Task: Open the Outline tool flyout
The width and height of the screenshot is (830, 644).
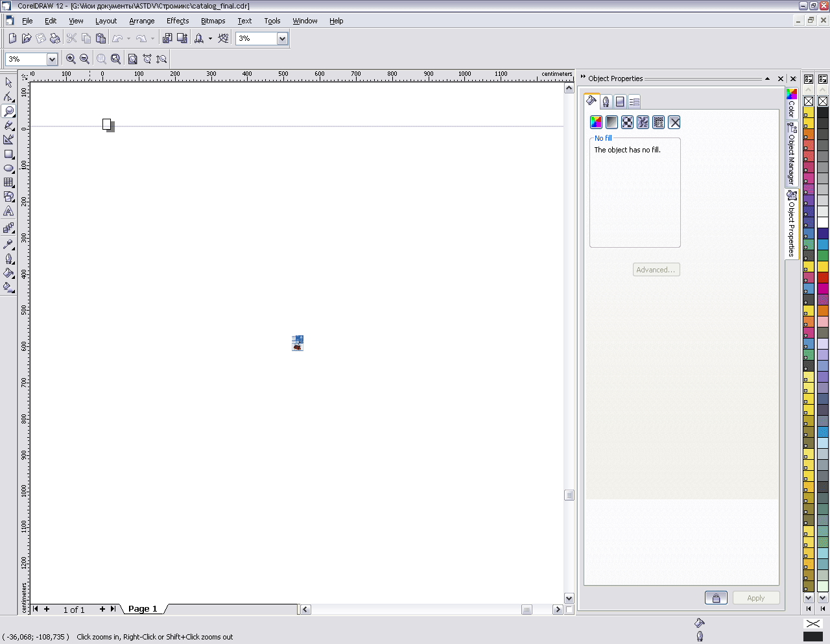Action: coord(8,258)
